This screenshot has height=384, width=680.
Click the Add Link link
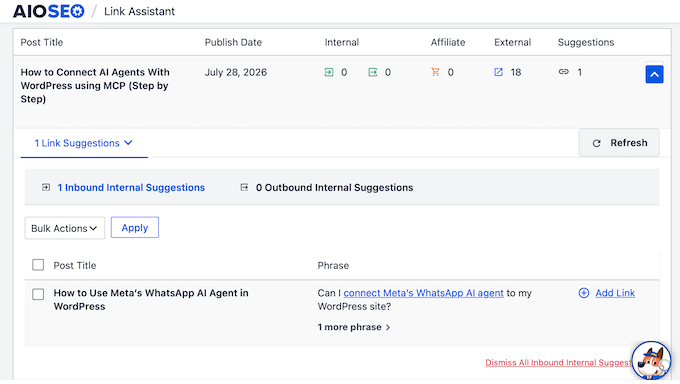pyautogui.click(x=615, y=293)
